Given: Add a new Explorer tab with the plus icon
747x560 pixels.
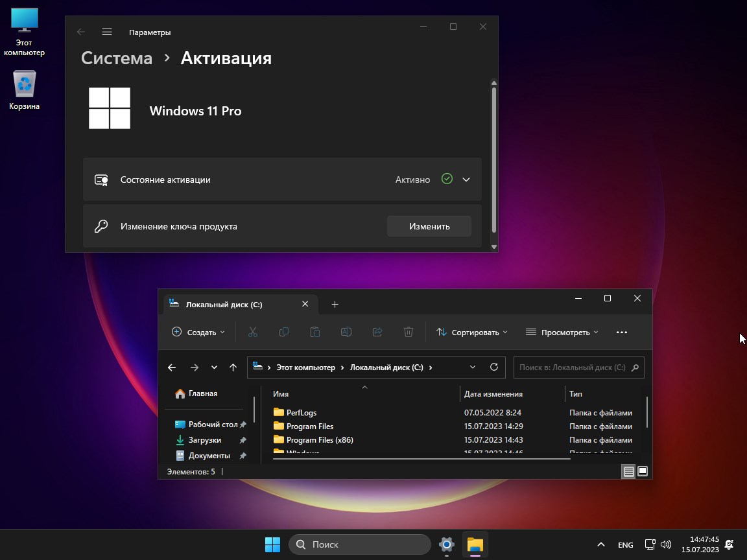Looking at the screenshot, I should (x=335, y=304).
